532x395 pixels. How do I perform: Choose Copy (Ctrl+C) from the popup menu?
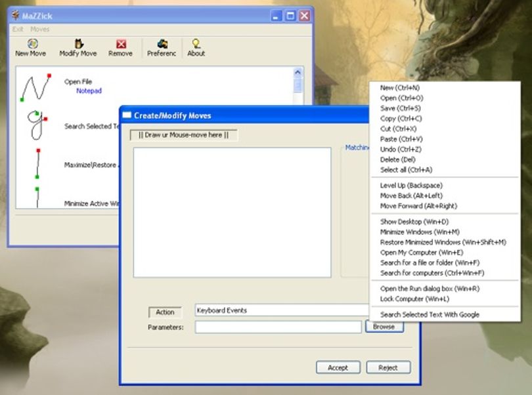tap(401, 119)
